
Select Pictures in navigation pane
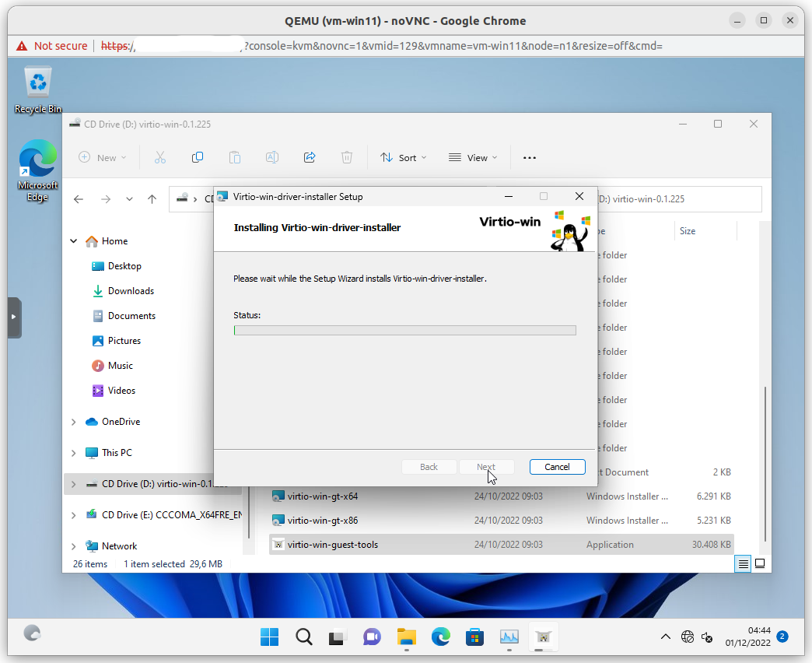[x=117, y=341]
